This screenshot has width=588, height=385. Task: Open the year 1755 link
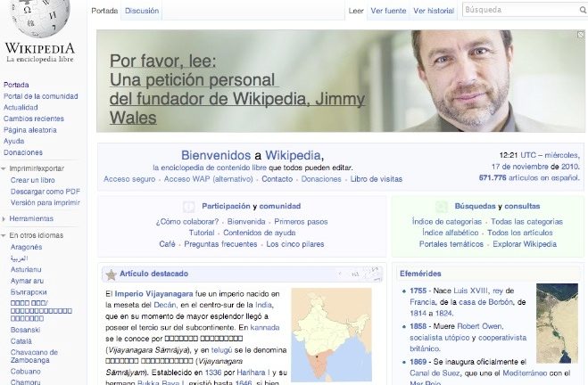pos(418,291)
